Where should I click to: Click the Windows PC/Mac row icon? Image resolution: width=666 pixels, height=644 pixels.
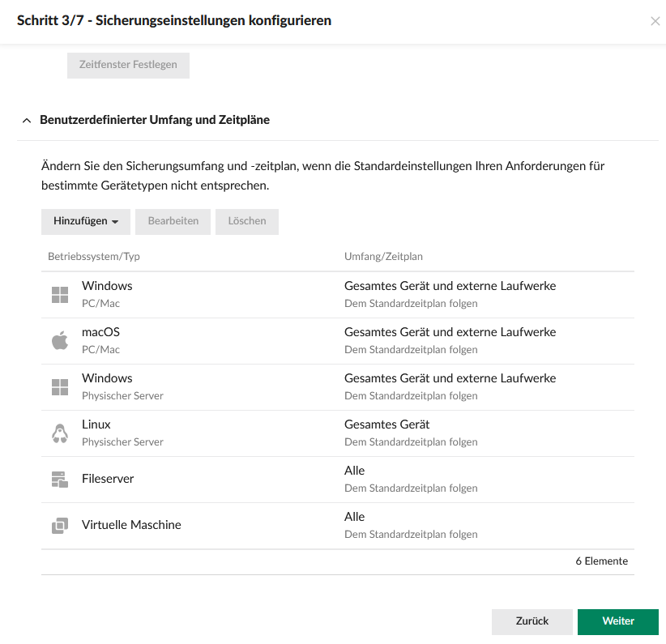point(60,295)
